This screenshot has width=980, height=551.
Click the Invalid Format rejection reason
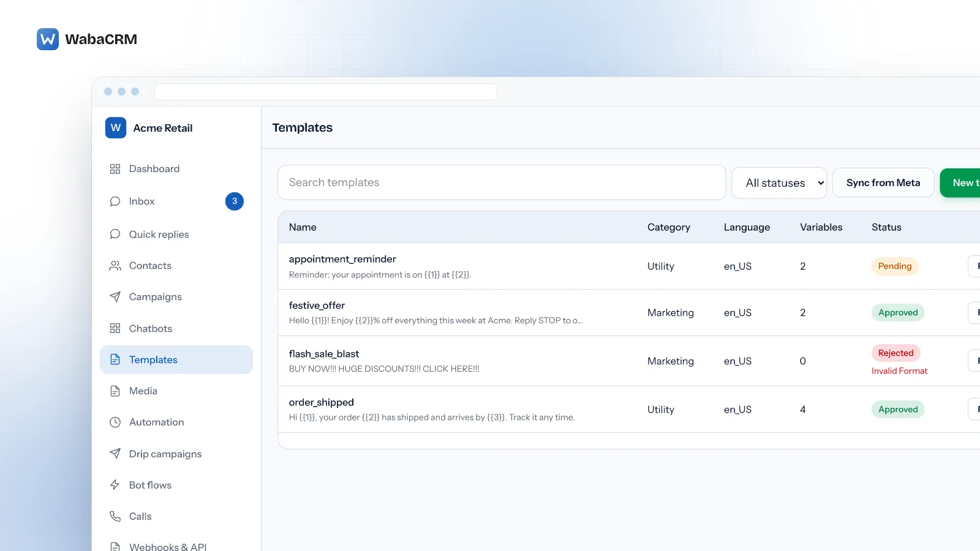tap(899, 371)
